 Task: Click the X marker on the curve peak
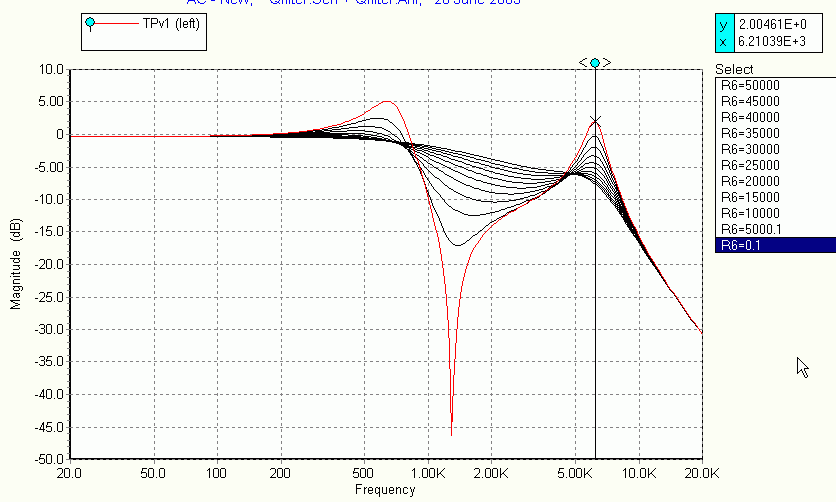596,121
